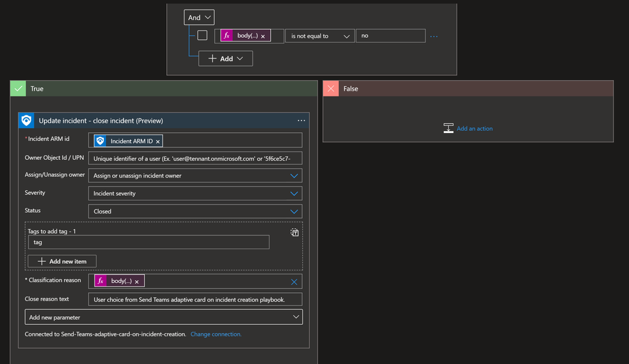Click the tag input field
This screenshot has width=629, height=364.
tap(149, 242)
